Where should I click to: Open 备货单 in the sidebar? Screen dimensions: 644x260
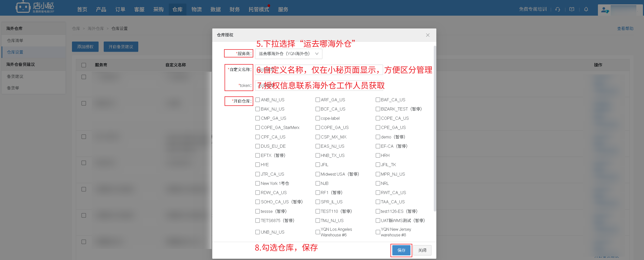point(34,88)
